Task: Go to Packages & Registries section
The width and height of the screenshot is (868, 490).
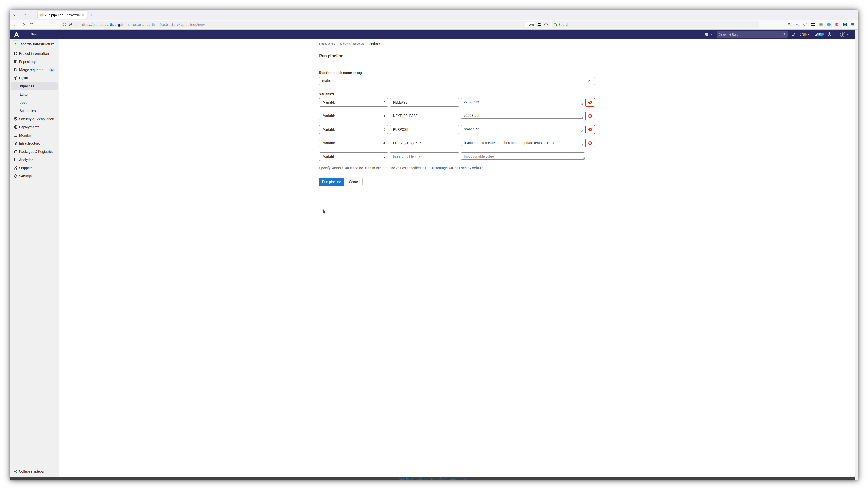Action: [x=36, y=152]
